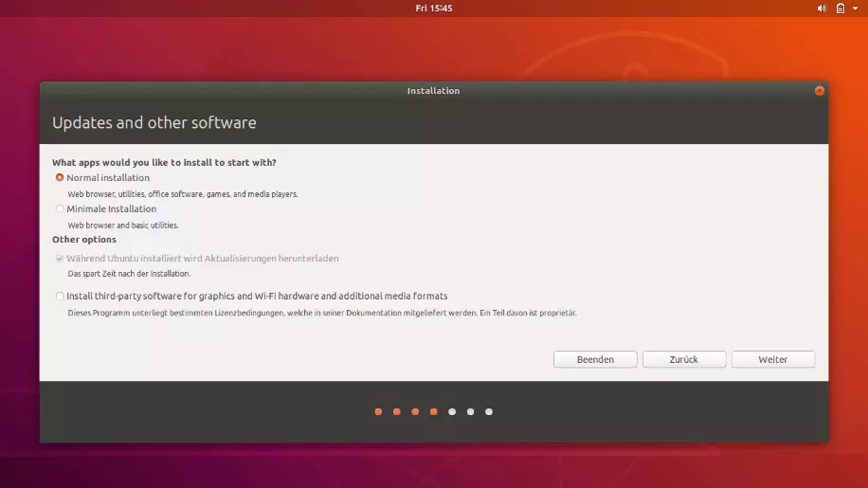Choose the Minimale Installation radio option
868x488 pixels.
pos(60,208)
